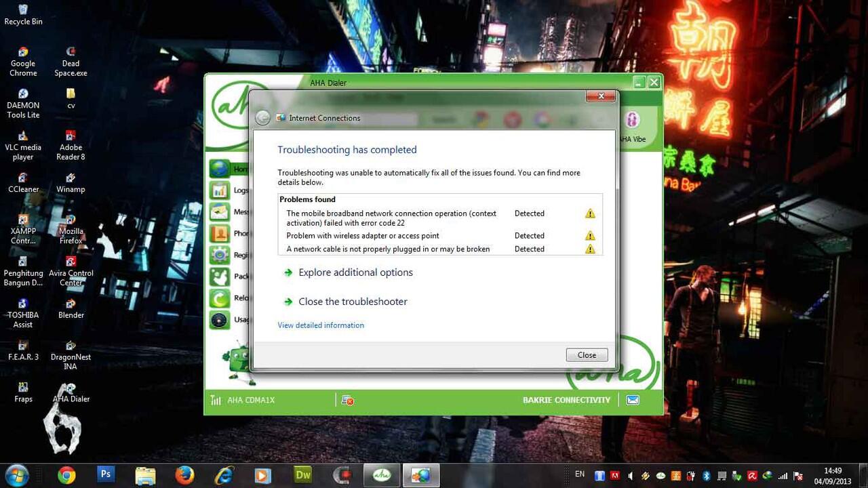Click the EN language indicator in the taskbar
The width and height of the screenshot is (868, 488).
[x=580, y=474]
